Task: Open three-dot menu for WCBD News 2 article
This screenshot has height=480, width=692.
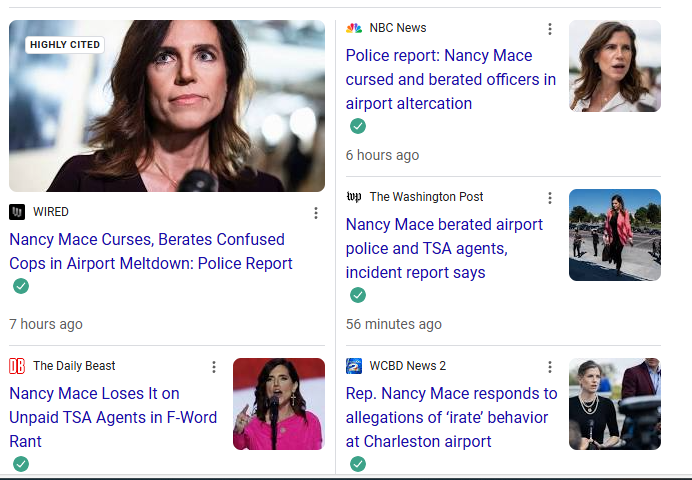Action: [x=549, y=367]
